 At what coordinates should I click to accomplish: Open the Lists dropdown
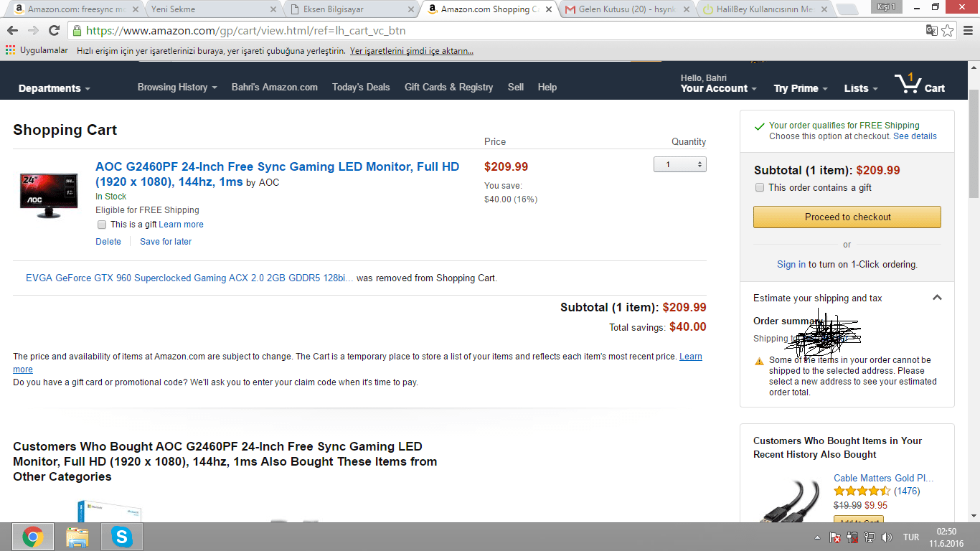861,88
